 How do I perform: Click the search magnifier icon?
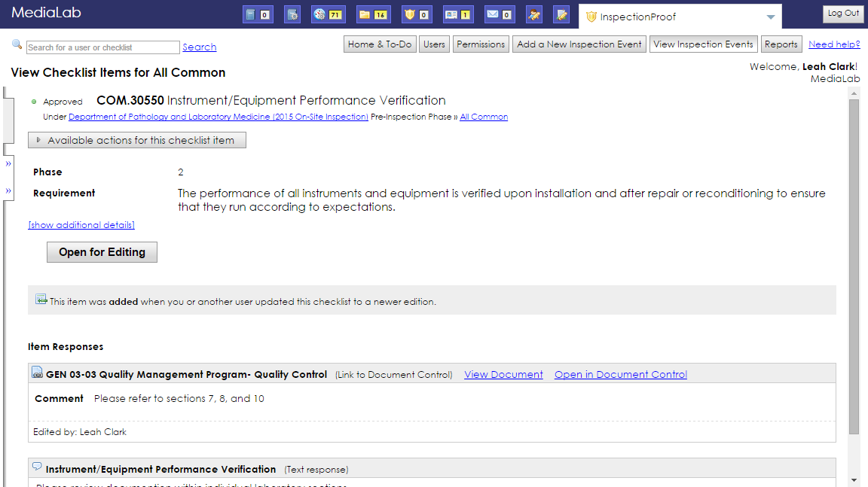pyautogui.click(x=17, y=45)
